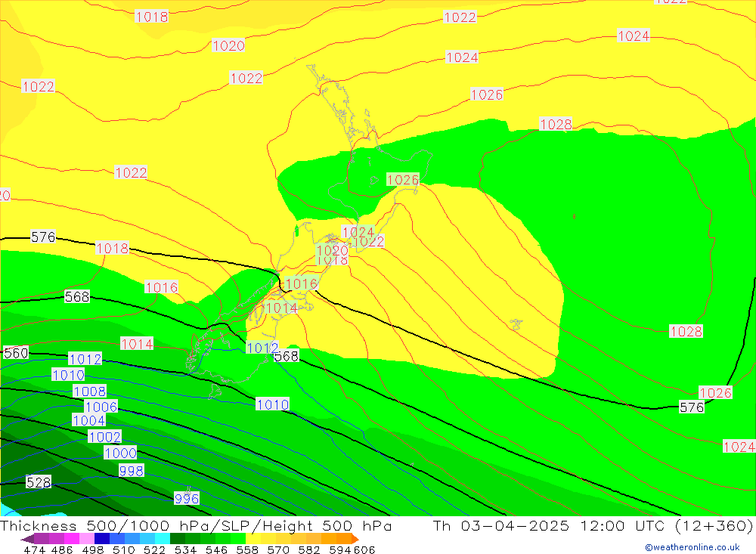The width and height of the screenshot is (756, 554).
Task: Click the cyan legend swatch left of the dark green swatch
Action: [163, 538]
